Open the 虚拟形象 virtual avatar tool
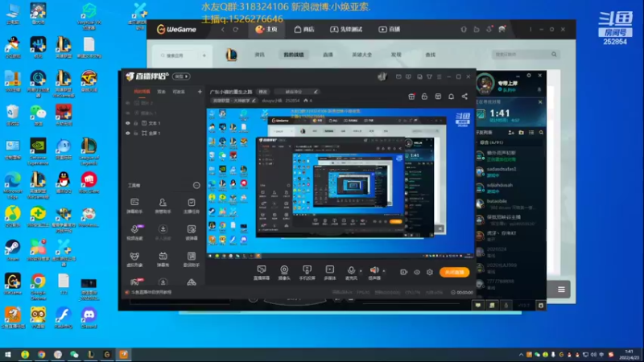Image resolution: width=644 pixels, height=362 pixels. (x=134, y=259)
